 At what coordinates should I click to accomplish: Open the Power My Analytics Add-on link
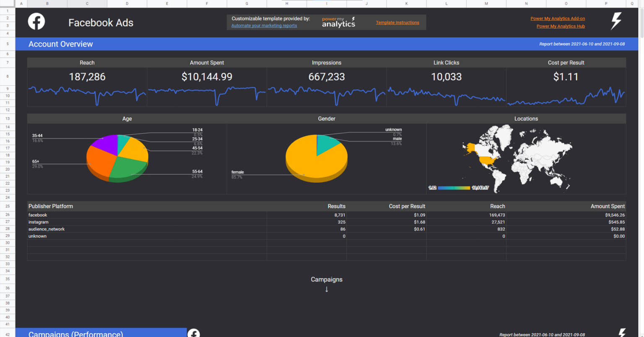pyautogui.click(x=558, y=18)
